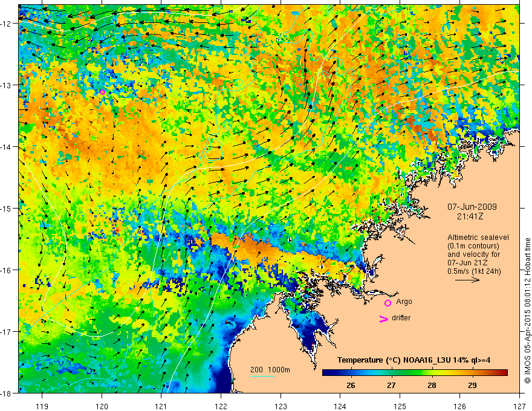
Task: Click the date text 07-Jun-2009
Action: pos(472,207)
